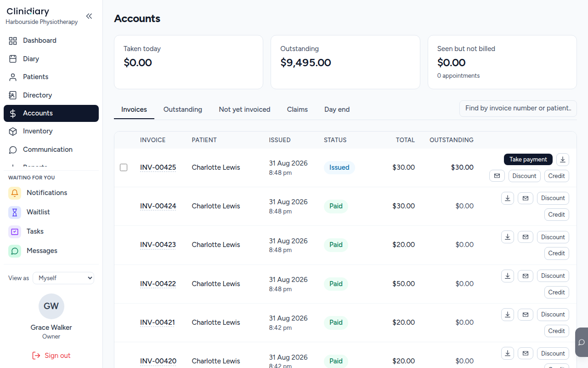Click the GW user avatar
Viewport: 588px width, 368px height.
(x=51, y=306)
